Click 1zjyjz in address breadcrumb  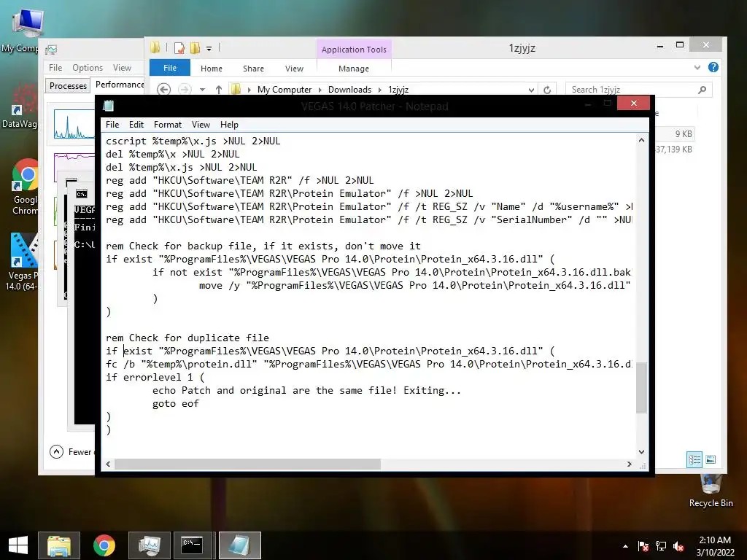pos(398,90)
